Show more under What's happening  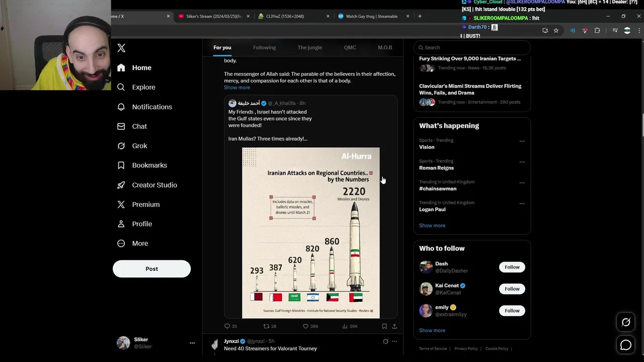(x=432, y=225)
